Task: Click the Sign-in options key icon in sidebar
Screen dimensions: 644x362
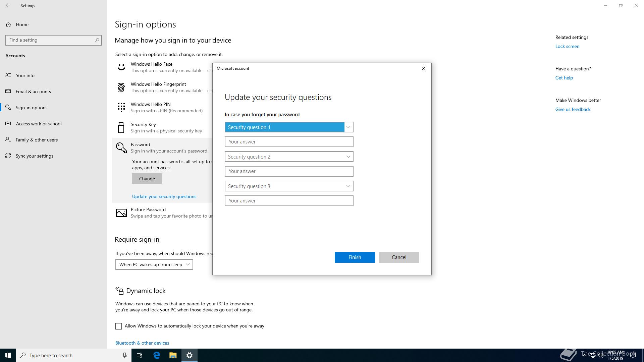Action: 8,107
